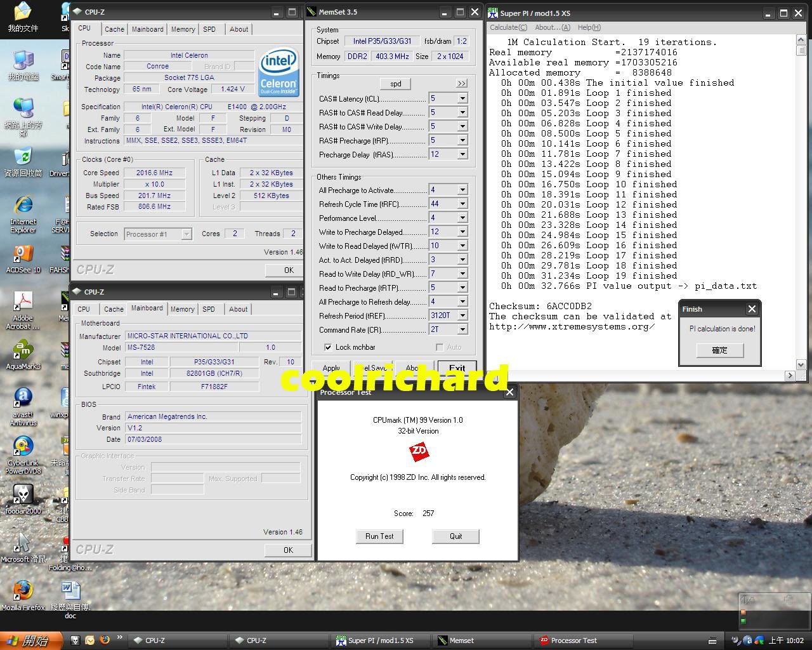Expand MemSet timings with >> button

pos(461,83)
